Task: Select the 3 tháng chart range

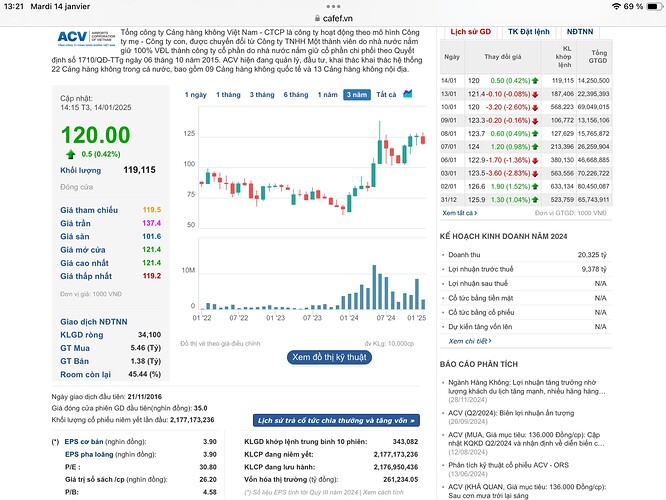Action: pos(262,95)
